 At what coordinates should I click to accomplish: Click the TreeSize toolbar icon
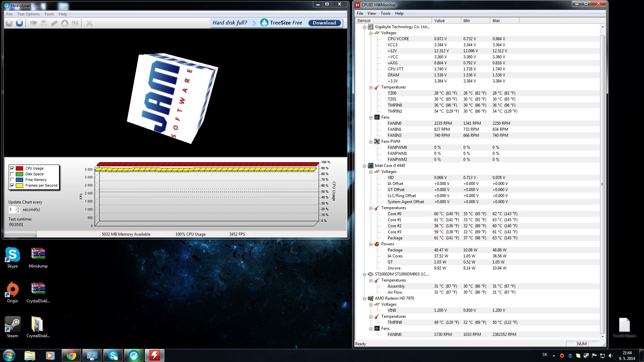click(65, 23)
